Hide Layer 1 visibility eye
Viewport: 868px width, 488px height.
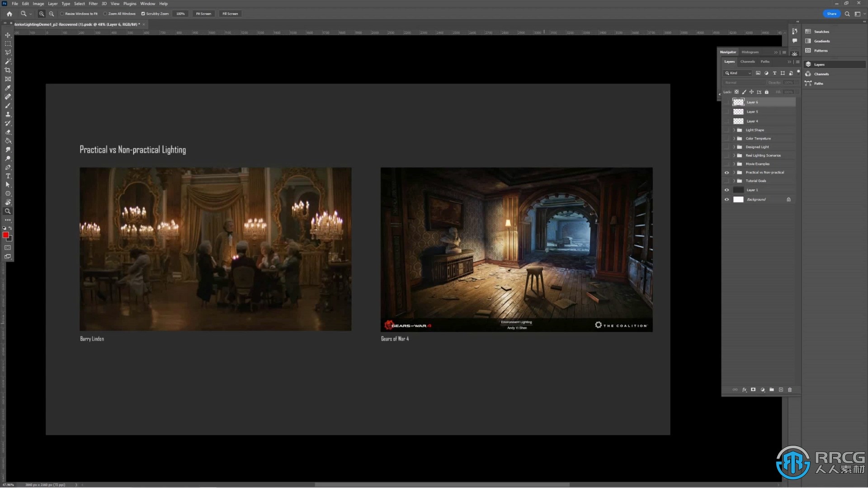727,190
